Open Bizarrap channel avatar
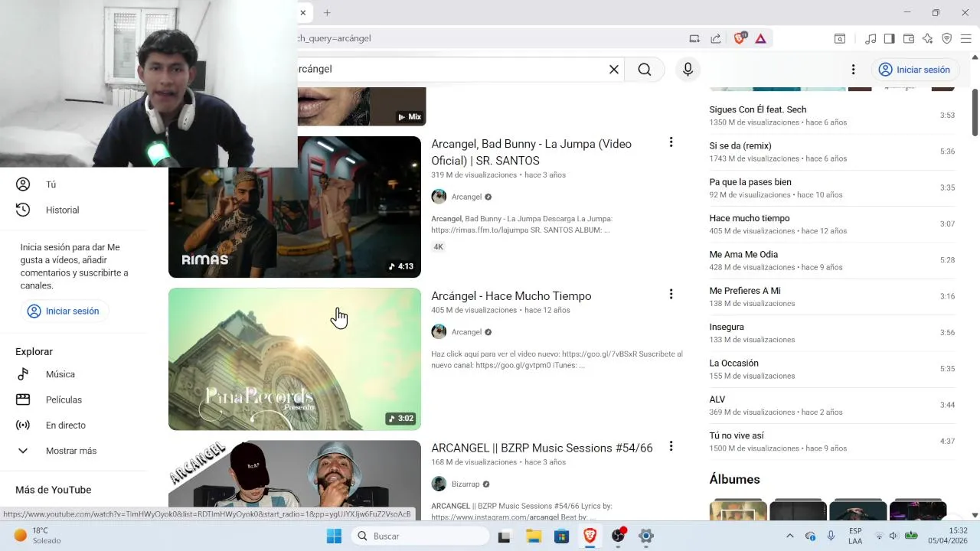This screenshot has width=980, height=551. (x=439, y=484)
